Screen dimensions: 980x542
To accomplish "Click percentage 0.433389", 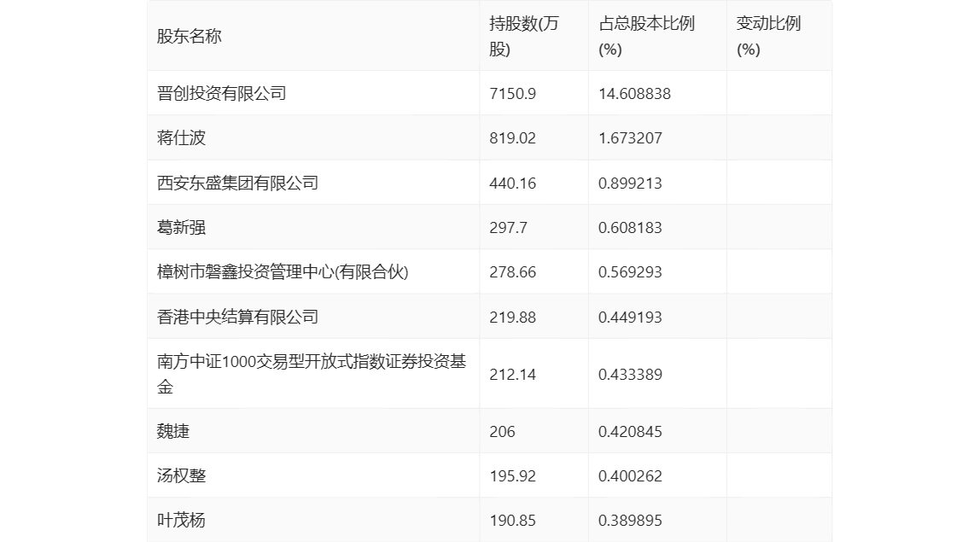I will (630, 375).
